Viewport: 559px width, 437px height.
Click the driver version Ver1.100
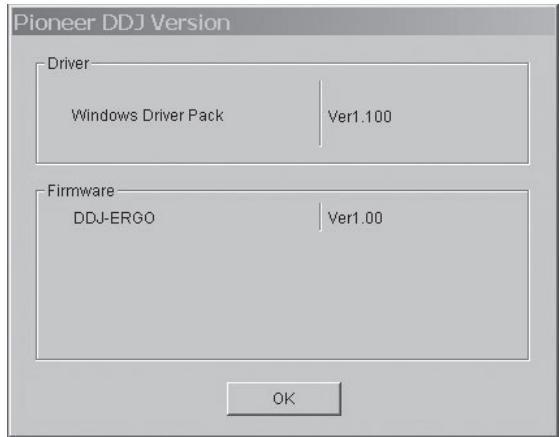(359, 117)
